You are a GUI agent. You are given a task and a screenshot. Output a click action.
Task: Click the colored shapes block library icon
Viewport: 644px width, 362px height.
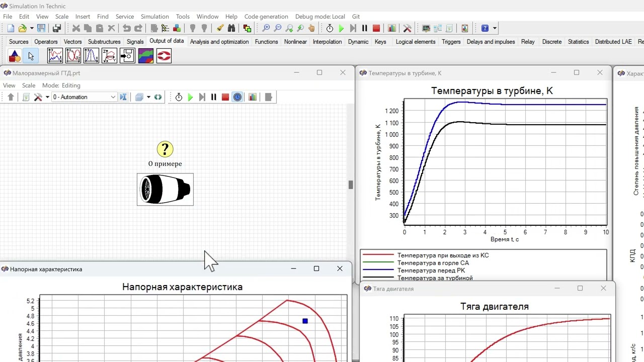tap(15, 56)
